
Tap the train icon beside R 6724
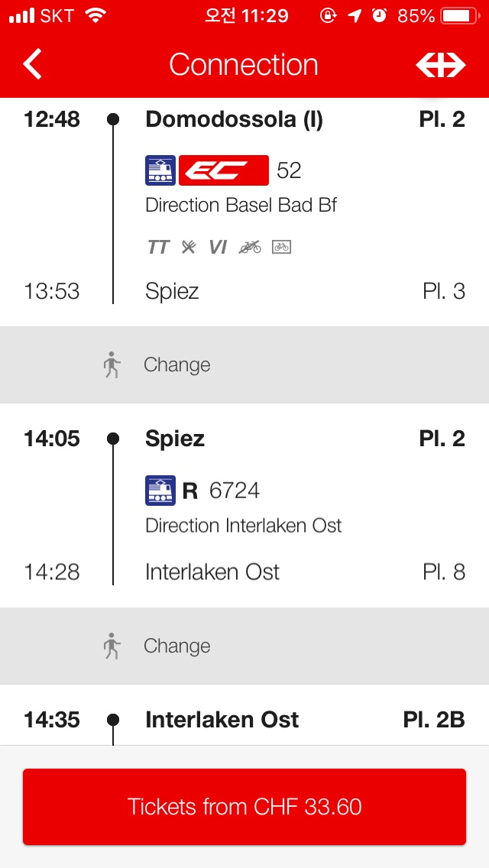[x=160, y=491]
